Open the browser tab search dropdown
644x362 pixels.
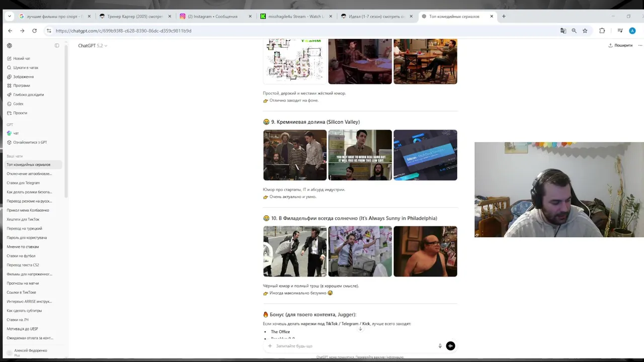tap(10, 16)
